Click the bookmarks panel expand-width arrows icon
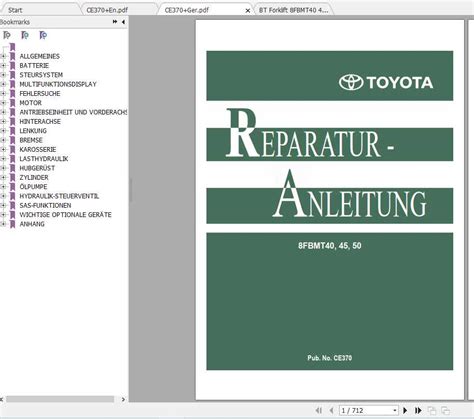 115,22
